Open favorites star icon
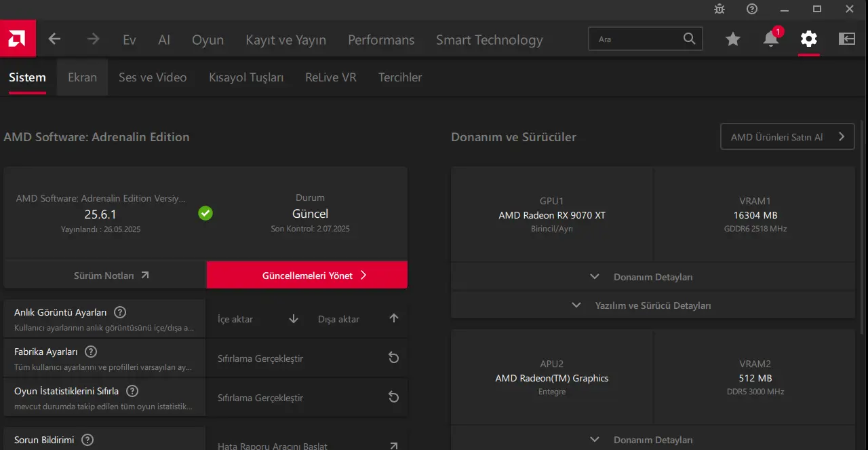The image size is (868, 450). click(x=733, y=39)
